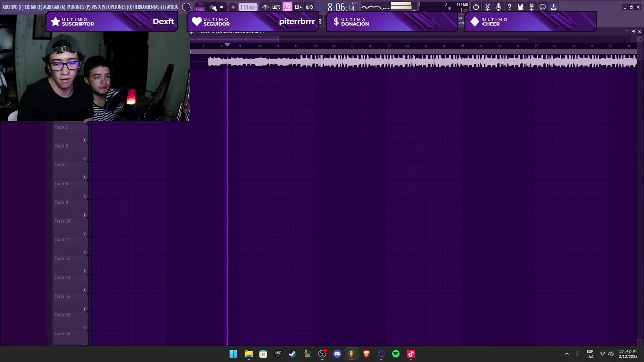Toggle overdub blend recording icon
This screenshot has height=362, width=644.
[298, 7]
